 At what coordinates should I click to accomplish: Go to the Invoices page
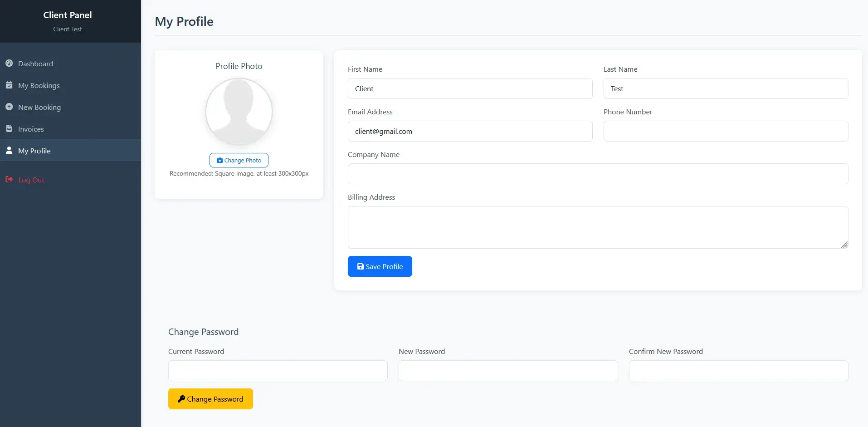[31, 129]
